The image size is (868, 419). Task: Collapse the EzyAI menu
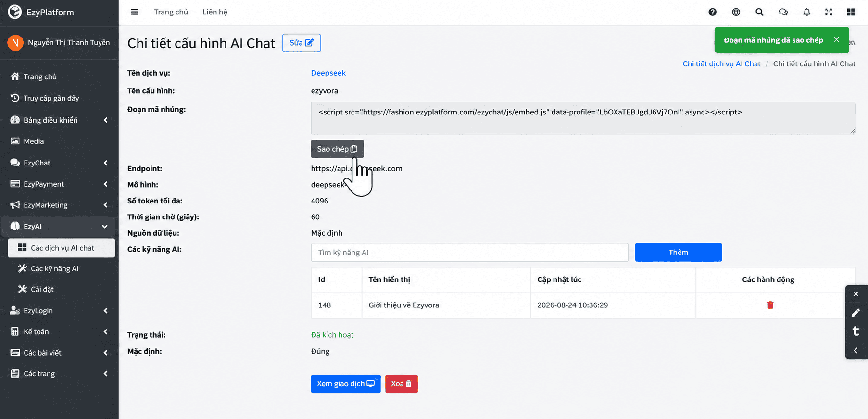pos(59,226)
